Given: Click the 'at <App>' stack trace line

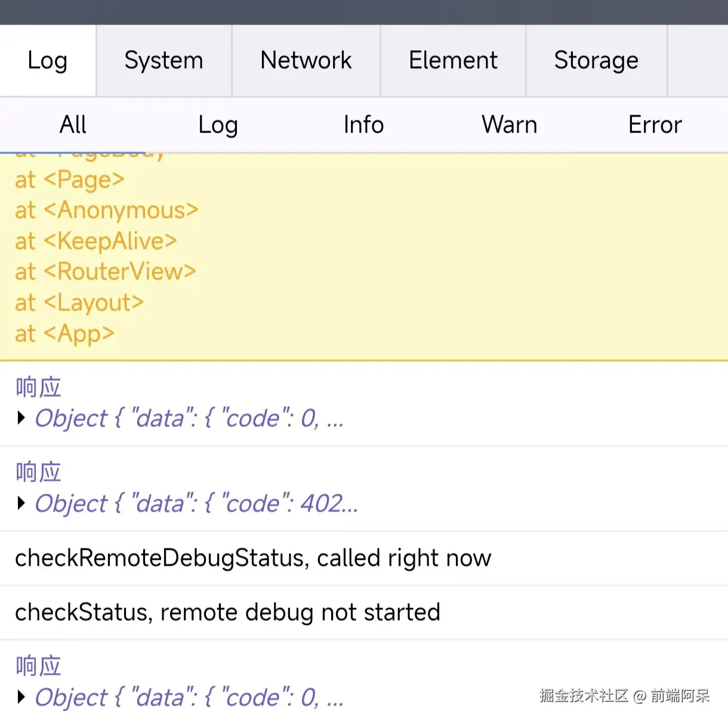Looking at the screenshot, I should (64, 334).
